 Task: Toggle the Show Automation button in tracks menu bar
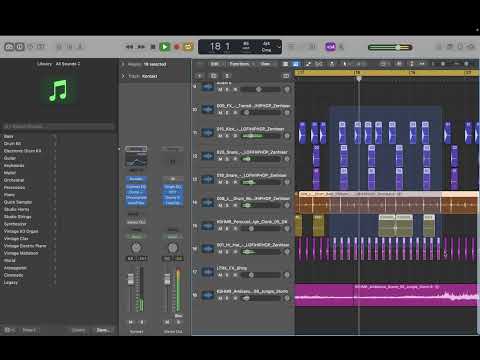click(x=308, y=64)
